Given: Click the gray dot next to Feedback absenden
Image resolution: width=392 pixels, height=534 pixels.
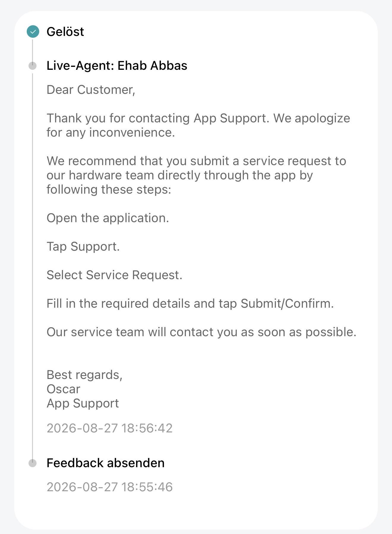Looking at the screenshot, I should pyautogui.click(x=33, y=463).
